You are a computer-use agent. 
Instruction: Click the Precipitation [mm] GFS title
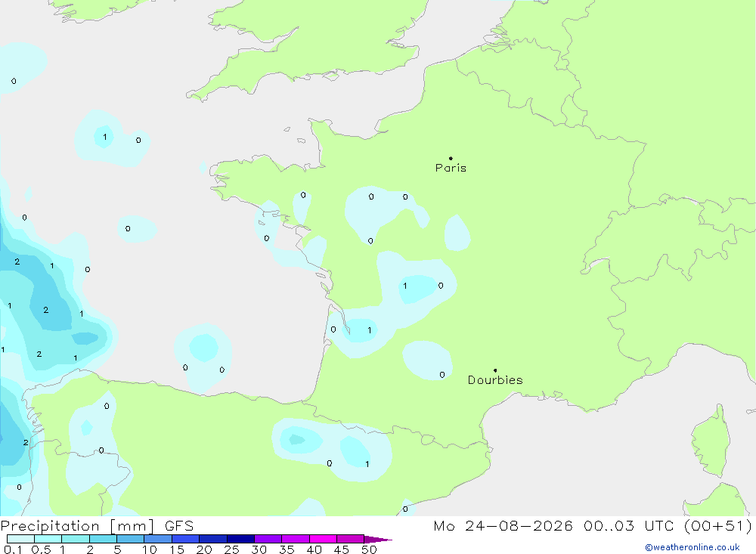pyautogui.click(x=97, y=525)
